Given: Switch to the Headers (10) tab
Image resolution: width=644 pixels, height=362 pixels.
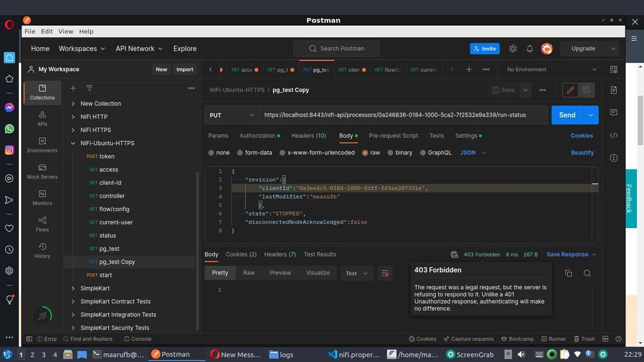Looking at the screenshot, I should [308, 136].
